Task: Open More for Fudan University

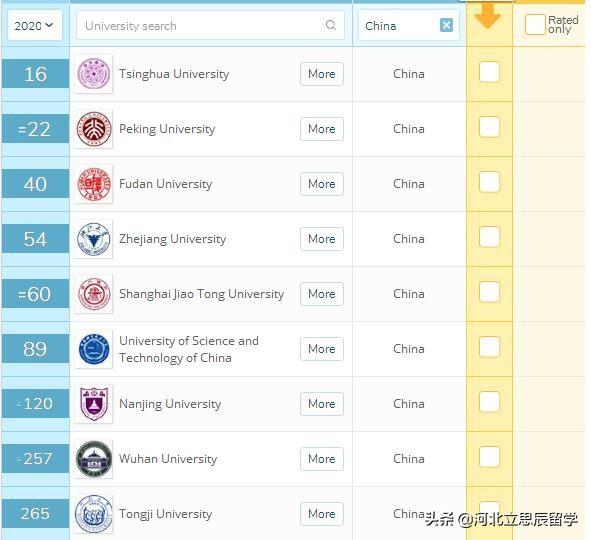Action: pos(322,184)
